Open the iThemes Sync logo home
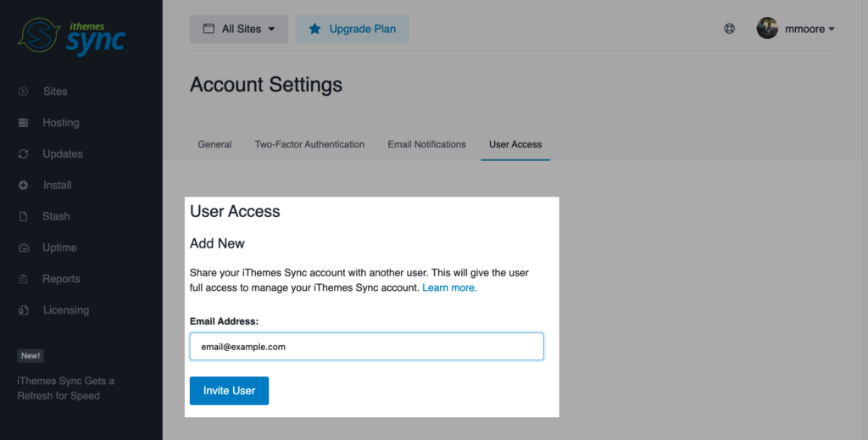This screenshot has width=868, height=440. (71, 35)
